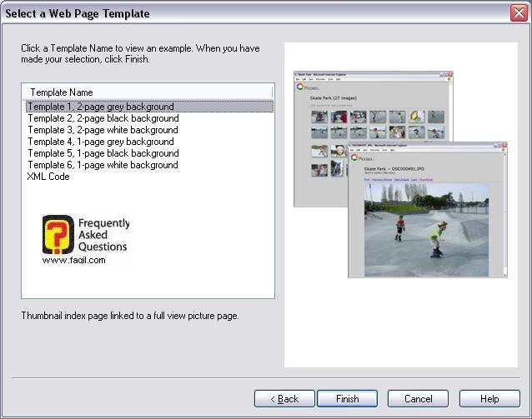The image size is (532, 419).
Task: Select the XML Code entry
Action: coord(48,177)
